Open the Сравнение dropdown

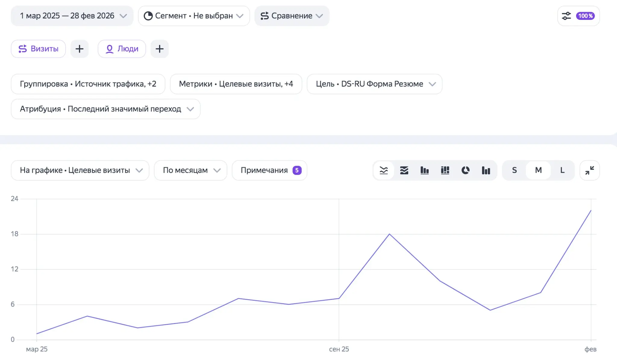point(292,16)
